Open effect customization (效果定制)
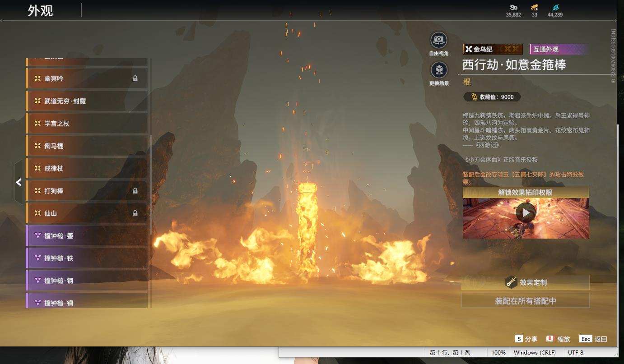This screenshot has height=364, width=624. (x=526, y=282)
